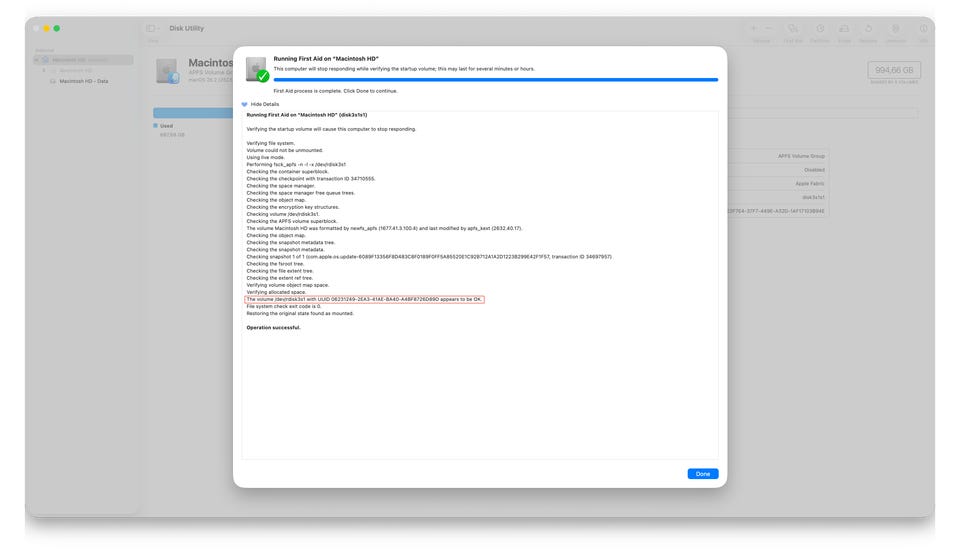
Task: Click the First Aid progress bar
Action: (495, 80)
